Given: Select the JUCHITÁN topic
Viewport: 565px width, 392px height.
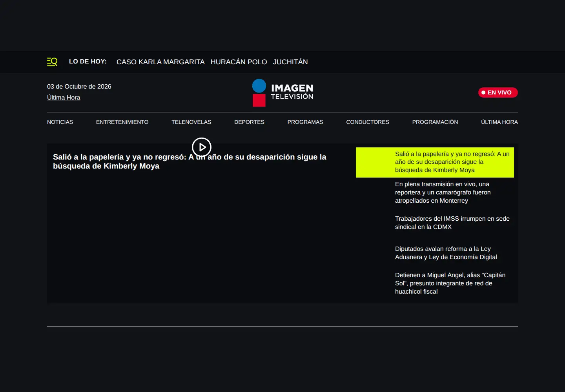Looking at the screenshot, I should pos(290,62).
